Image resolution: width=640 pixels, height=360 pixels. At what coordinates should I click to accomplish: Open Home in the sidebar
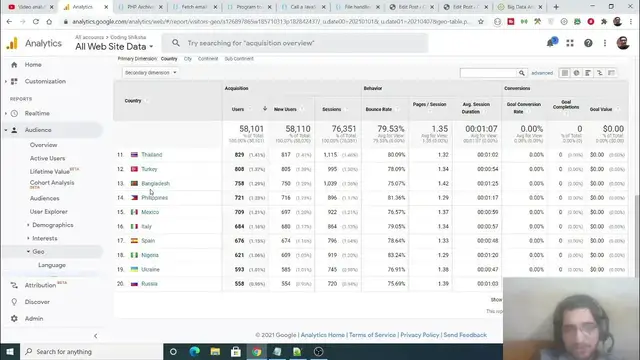point(33,65)
